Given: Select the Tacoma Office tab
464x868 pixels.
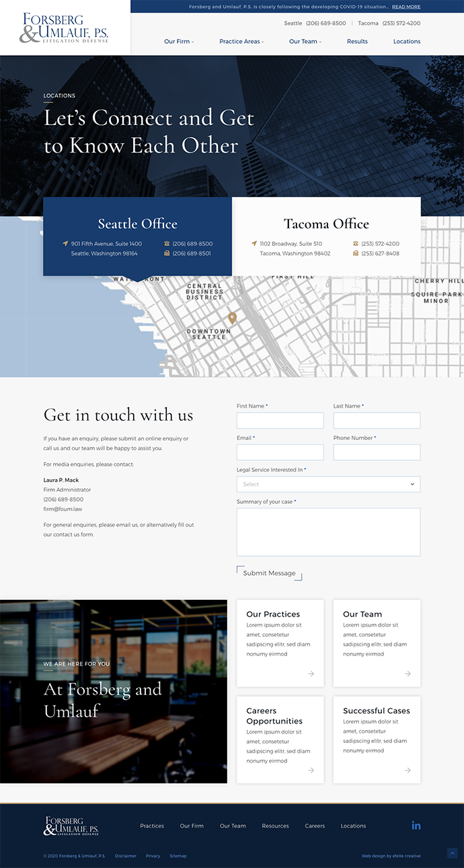Looking at the screenshot, I should pos(326,224).
